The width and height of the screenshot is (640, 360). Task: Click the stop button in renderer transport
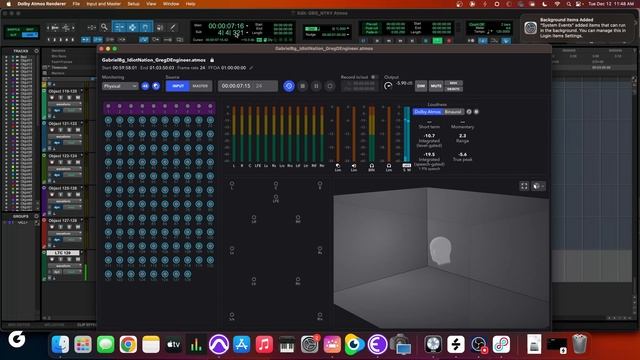pos(302,86)
